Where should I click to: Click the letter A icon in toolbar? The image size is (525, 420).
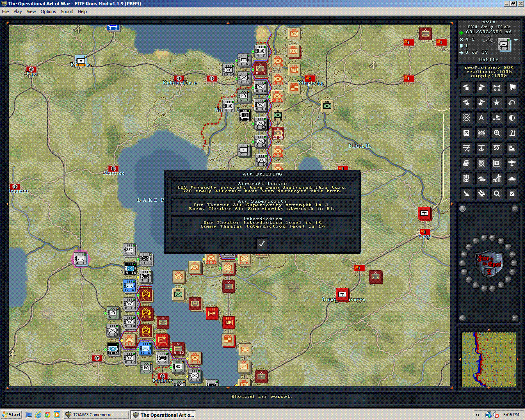click(481, 118)
